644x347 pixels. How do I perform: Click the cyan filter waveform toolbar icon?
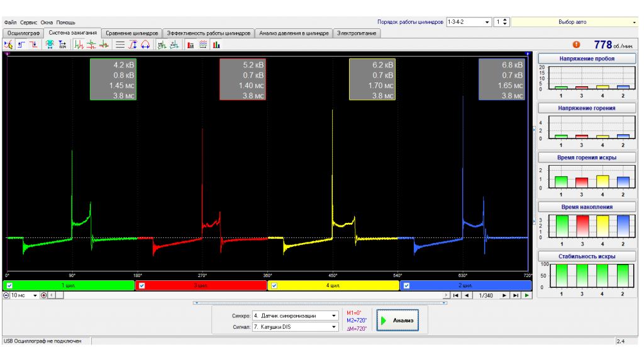(50, 45)
